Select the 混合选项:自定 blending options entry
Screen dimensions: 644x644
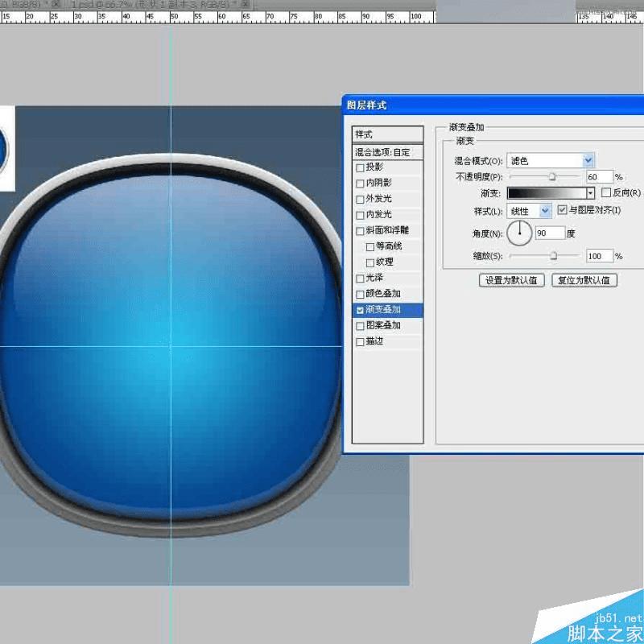click(385, 151)
